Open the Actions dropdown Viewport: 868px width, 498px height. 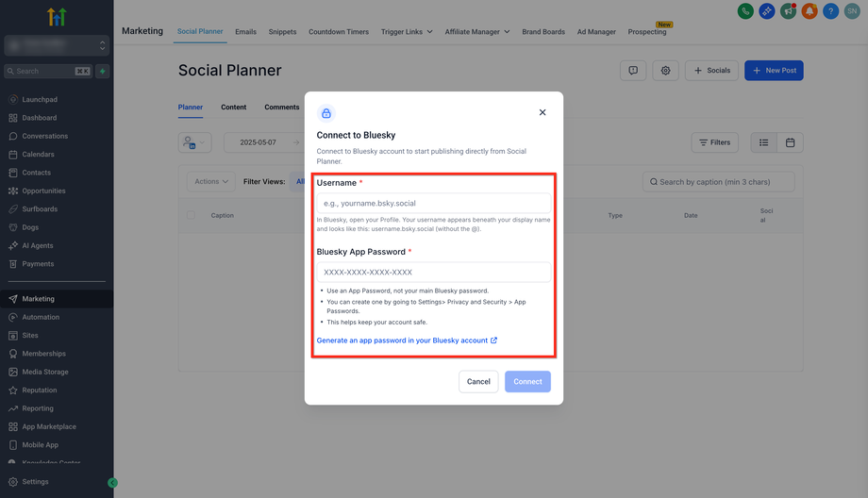[211, 181]
